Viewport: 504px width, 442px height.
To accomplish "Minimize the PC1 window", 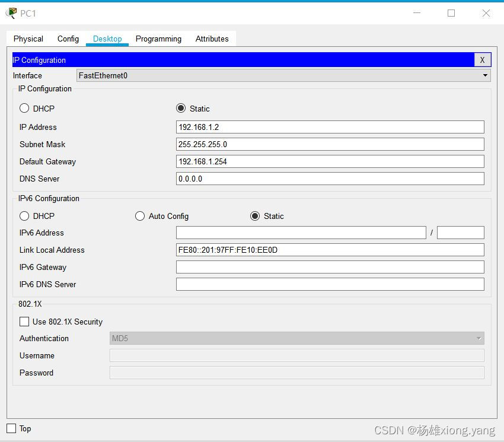I will 416,13.
